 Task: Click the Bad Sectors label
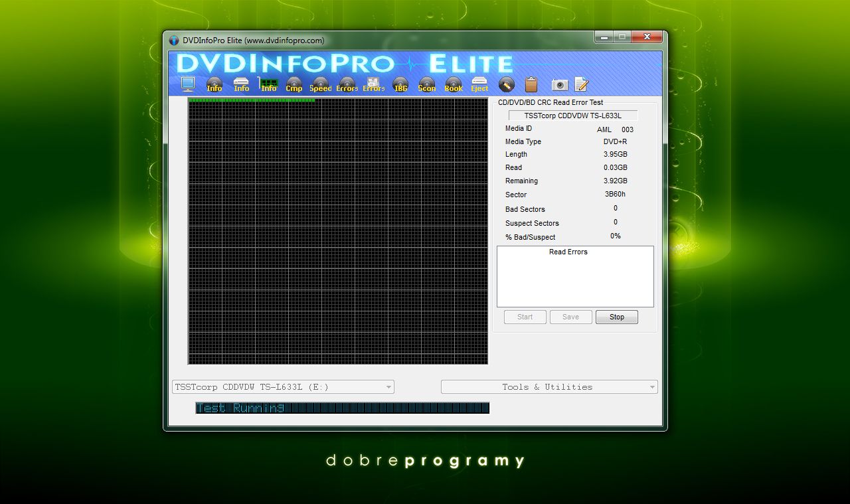point(525,209)
